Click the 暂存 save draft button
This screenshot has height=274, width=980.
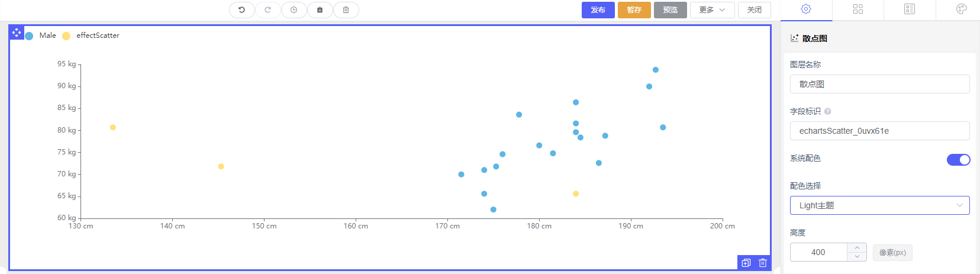[x=634, y=10]
